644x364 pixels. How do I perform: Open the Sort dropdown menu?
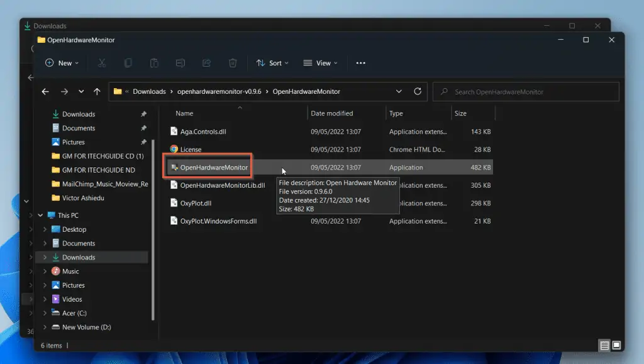tap(272, 63)
